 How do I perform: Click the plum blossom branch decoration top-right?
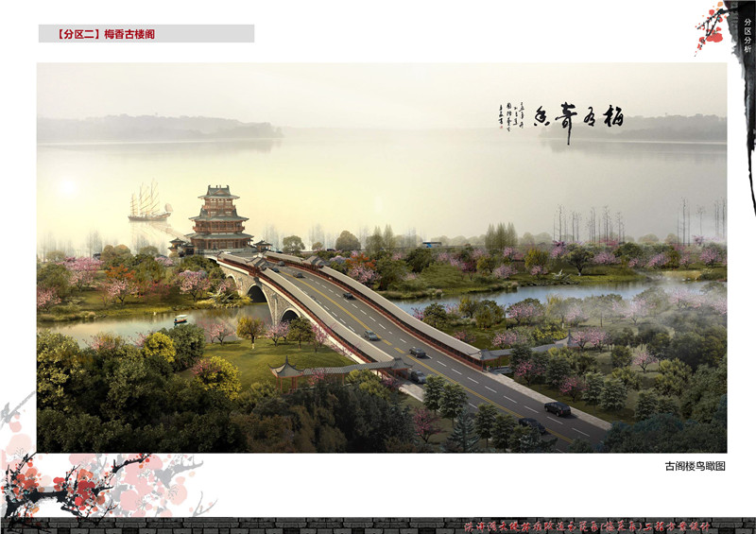point(711,26)
